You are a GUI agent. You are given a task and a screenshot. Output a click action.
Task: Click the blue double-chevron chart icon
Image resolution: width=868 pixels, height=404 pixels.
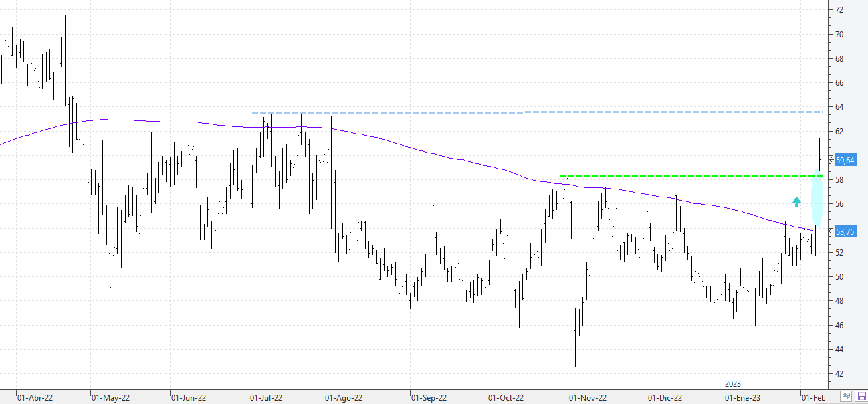pyautogui.click(x=846, y=397)
